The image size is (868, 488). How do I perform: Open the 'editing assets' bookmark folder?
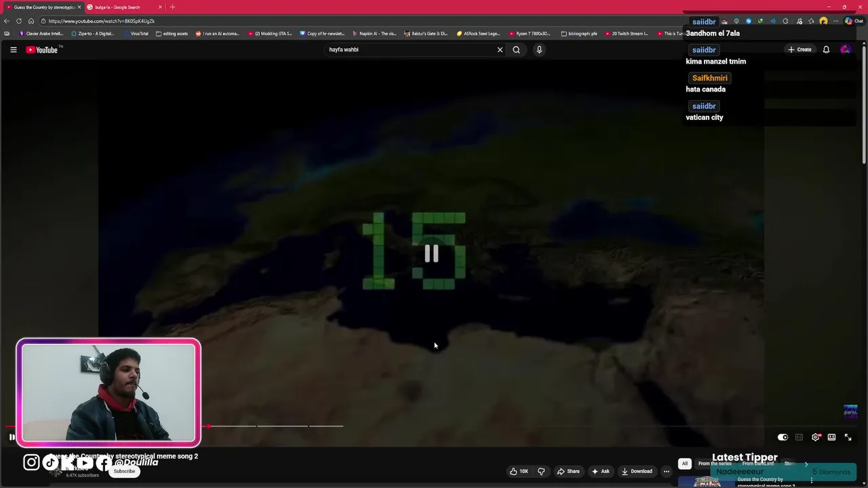[x=172, y=33]
